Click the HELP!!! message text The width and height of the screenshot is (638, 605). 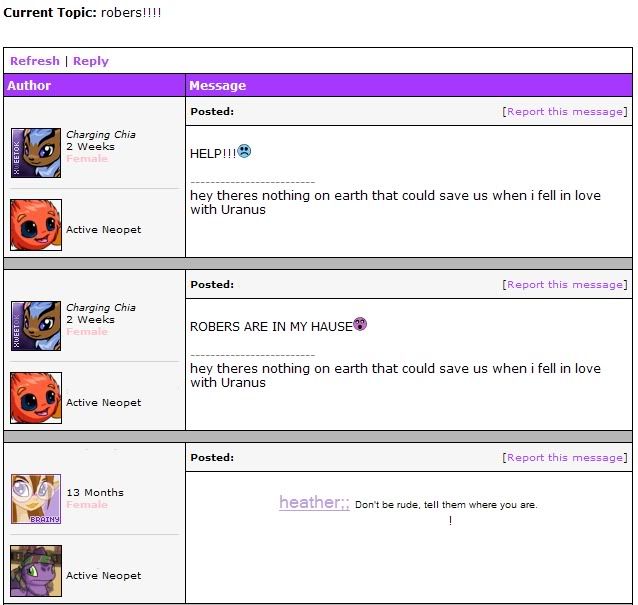(213, 153)
